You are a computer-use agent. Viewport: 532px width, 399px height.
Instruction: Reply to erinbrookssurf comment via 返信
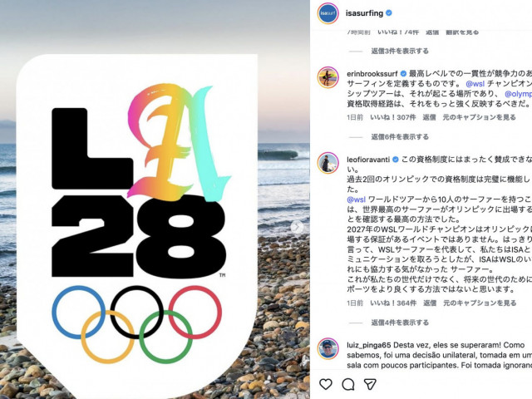pos(429,117)
